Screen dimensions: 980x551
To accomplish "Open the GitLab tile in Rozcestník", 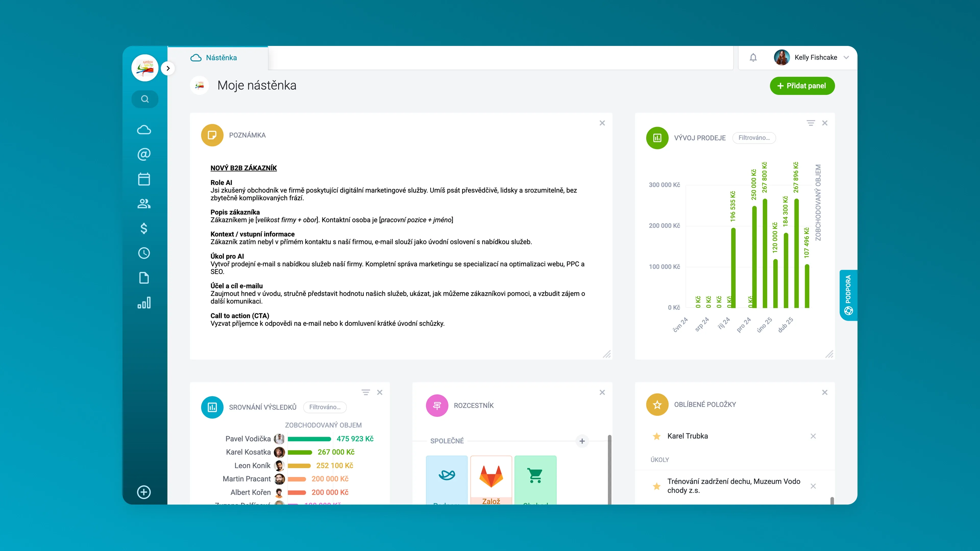I will point(491,477).
